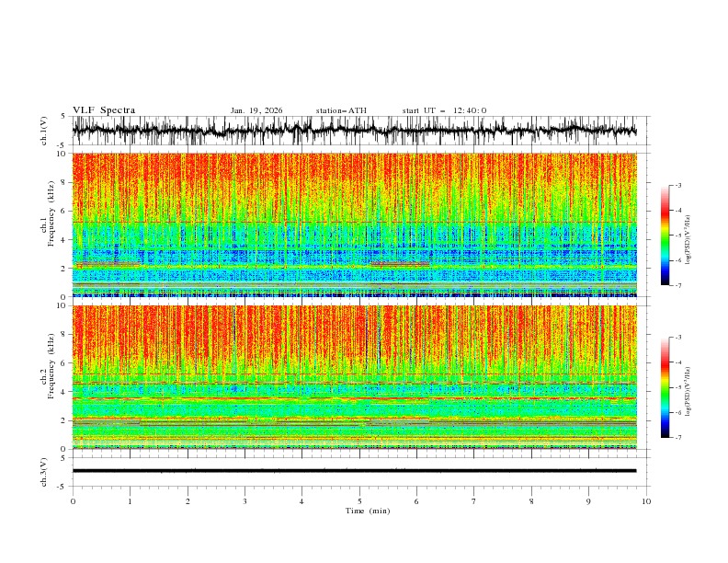Click time axis tick label '7'

(x=474, y=501)
